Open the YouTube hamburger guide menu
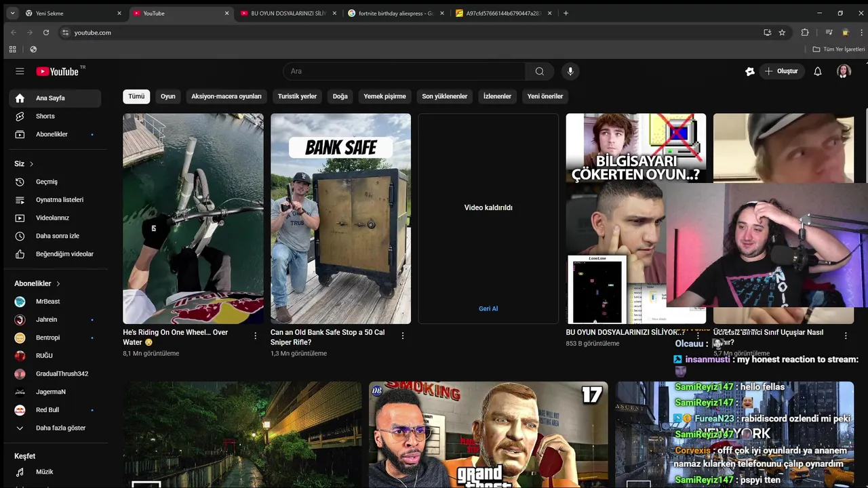 click(x=20, y=71)
